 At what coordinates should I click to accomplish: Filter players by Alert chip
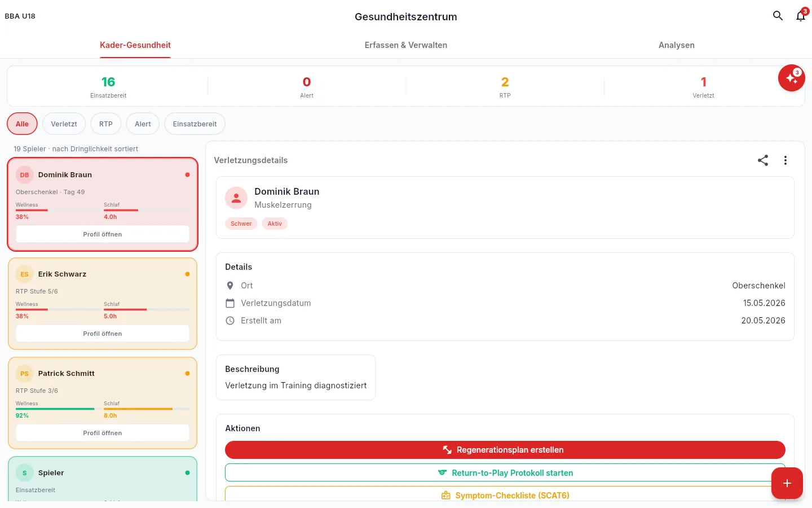pos(143,124)
